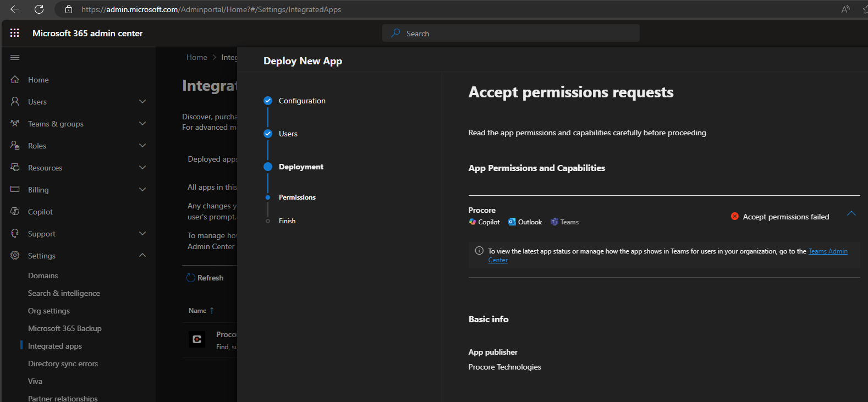
Task: Collapse the Procore permissions chevron
Action: pyautogui.click(x=851, y=213)
